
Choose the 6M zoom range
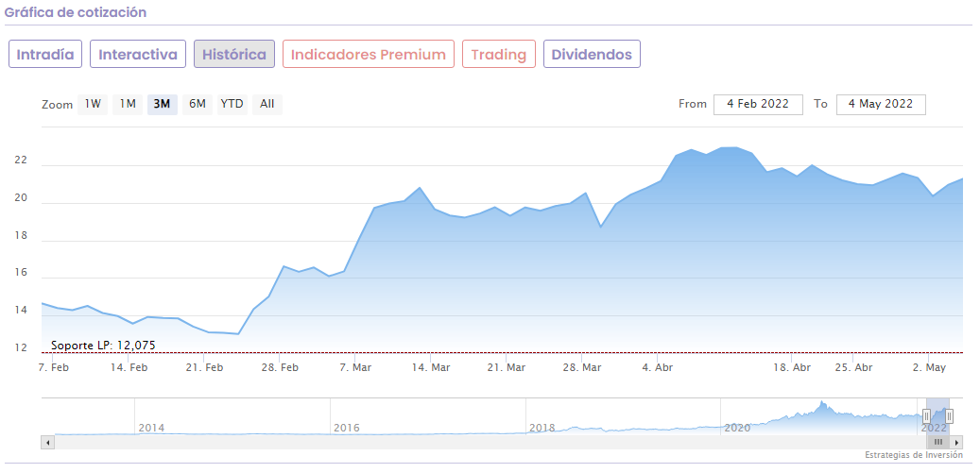click(197, 104)
